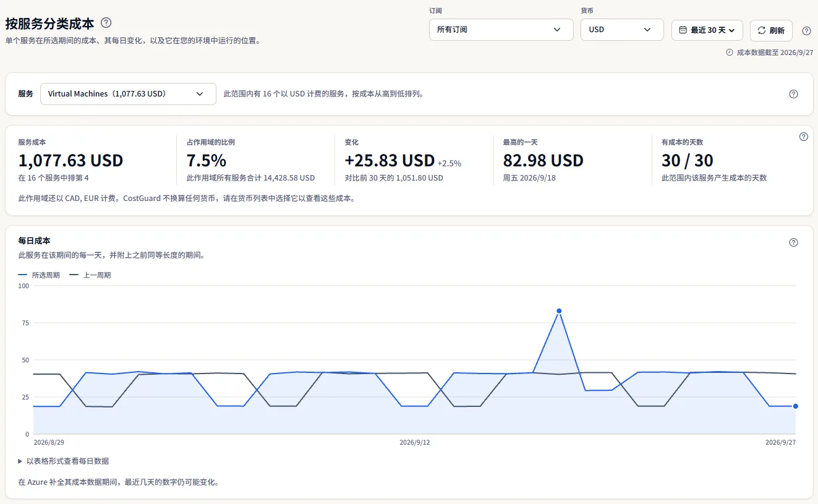Open help icon in service selector card
The width and height of the screenshot is (818, 504).
(x=794, y=94)
